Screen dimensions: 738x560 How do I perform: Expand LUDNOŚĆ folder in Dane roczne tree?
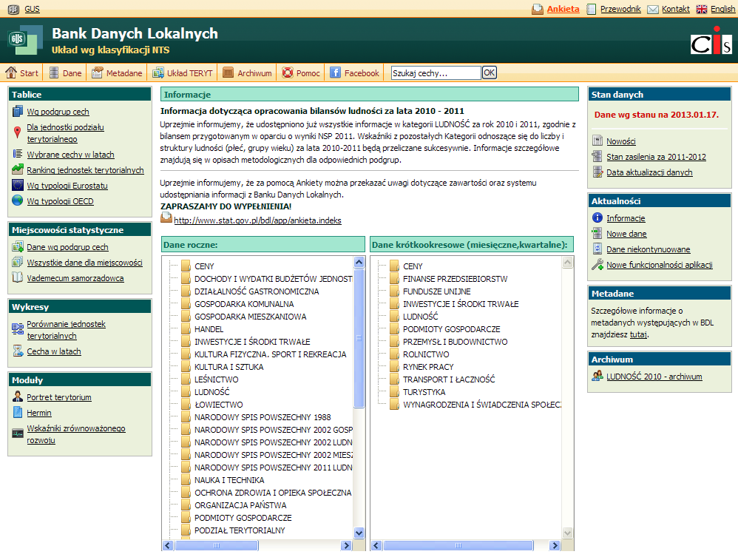[185, 391]
